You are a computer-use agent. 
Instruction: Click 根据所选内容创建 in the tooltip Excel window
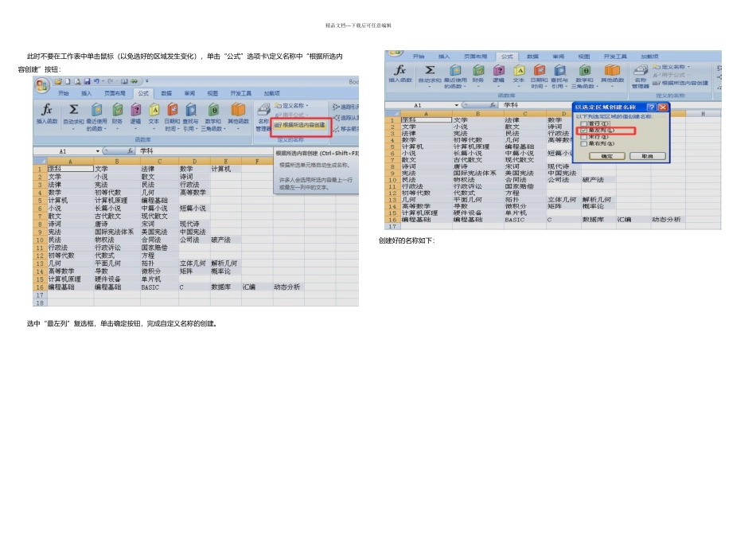click(300, 125)
